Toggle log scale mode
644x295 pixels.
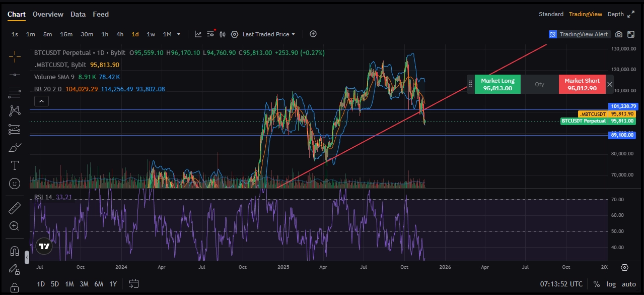pyautogui.click(x=611, y=284)
